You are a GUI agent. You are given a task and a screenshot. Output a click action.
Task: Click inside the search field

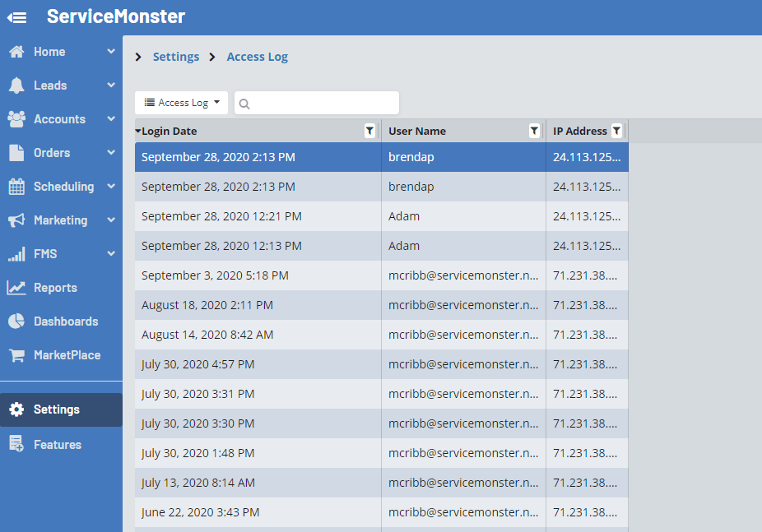[321, 102]
